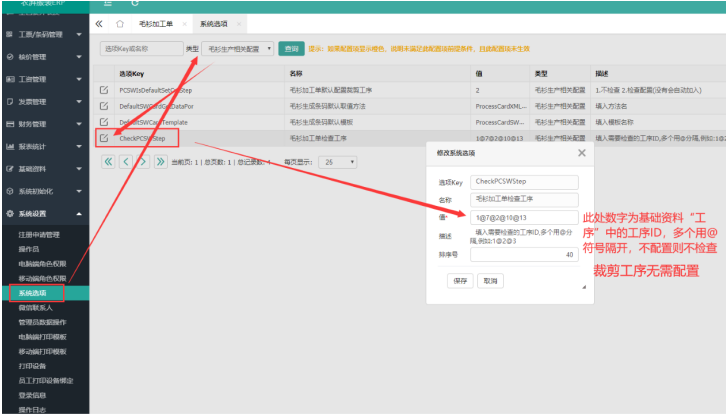The height and width of the screenshot is (414, 726).
Task: Switch to the 毛衫加工单 tab
Action: [156, 22]
